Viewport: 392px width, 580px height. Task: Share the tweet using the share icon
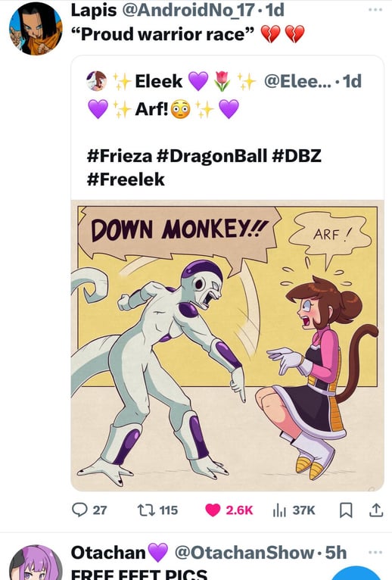click(375, 510)
